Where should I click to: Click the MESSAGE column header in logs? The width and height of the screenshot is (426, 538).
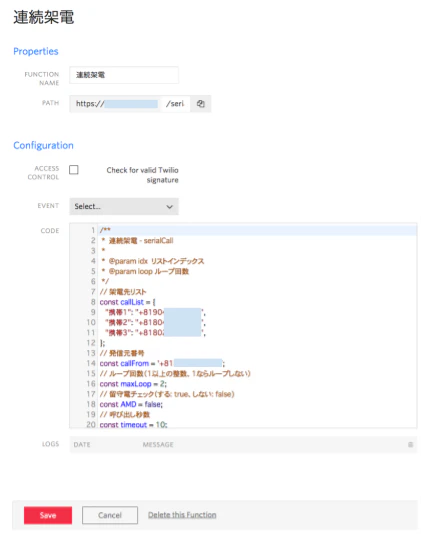158,444
